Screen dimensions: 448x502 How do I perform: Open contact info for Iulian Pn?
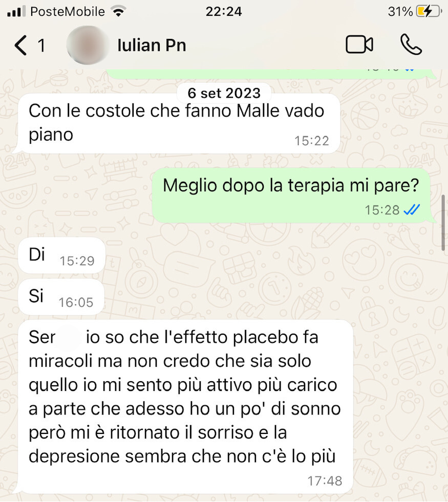pos(152,45)
